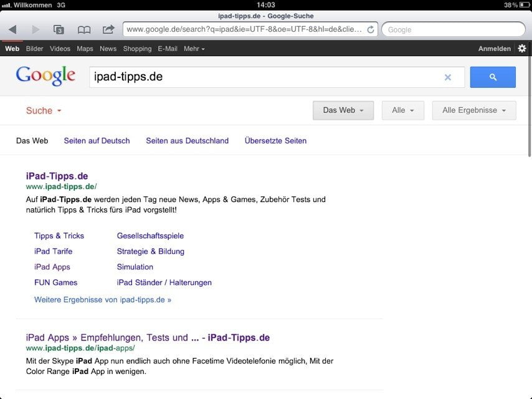The image size is (532, 399).
Task: Open Shopping from the Google bar
Action: (137, 49)
